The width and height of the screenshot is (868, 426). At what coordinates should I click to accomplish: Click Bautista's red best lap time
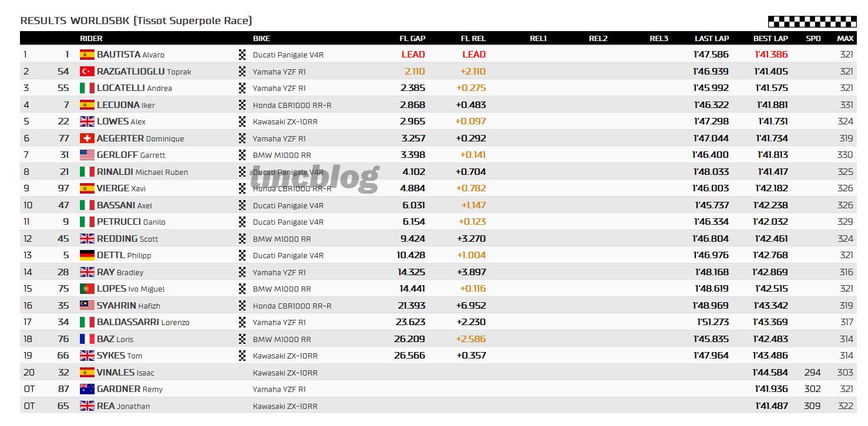point(771,55)
